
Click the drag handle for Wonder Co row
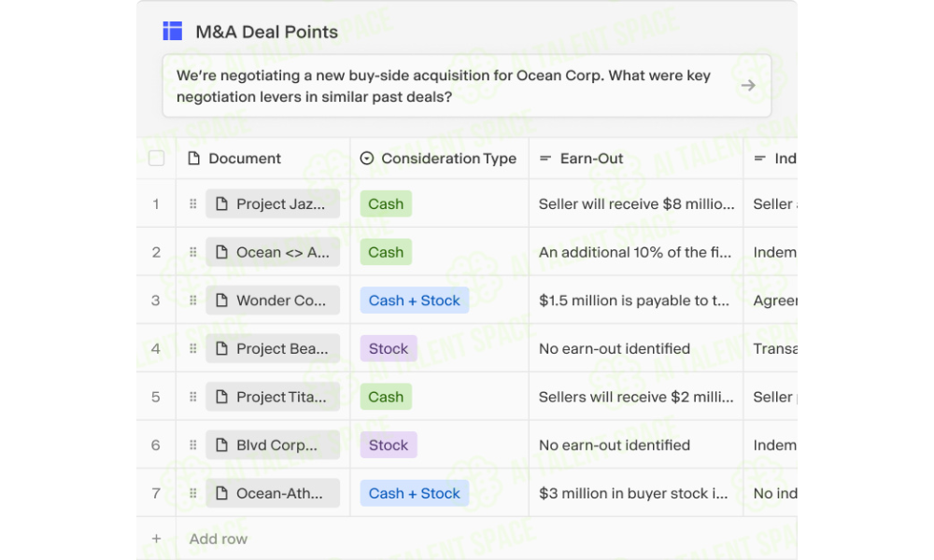(193, 301)
